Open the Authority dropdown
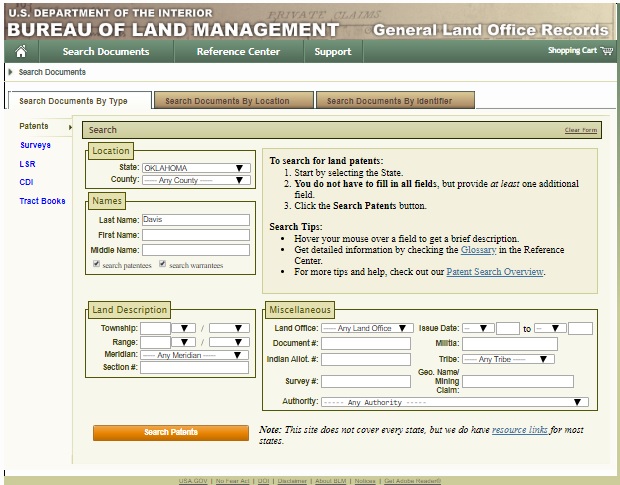620x485 pixels. pos(455,402)
